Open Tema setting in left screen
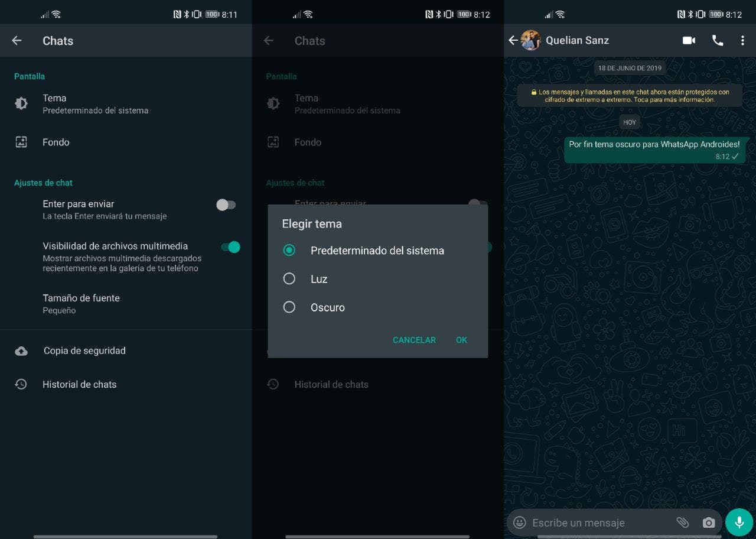This screenshot has height=539, width=756. point(126,103)
